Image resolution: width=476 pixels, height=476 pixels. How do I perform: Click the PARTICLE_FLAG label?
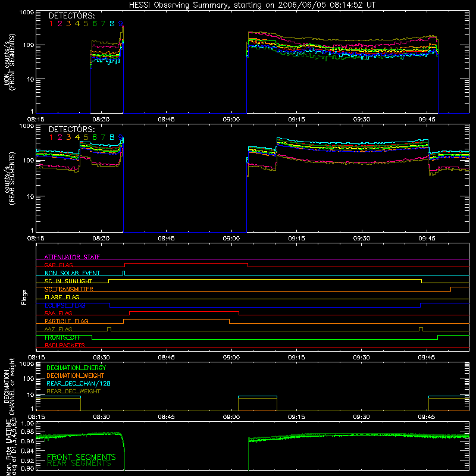pos(67,321)
